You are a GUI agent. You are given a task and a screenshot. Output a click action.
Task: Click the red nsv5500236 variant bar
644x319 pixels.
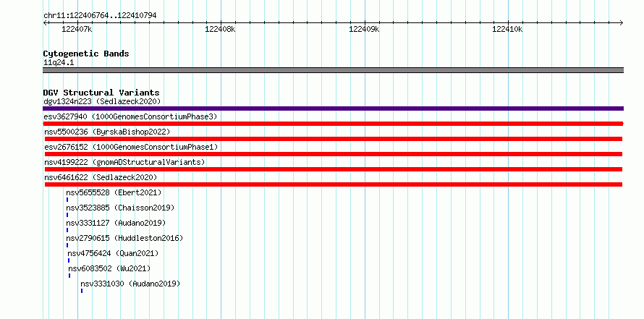[x=334, y=139]
